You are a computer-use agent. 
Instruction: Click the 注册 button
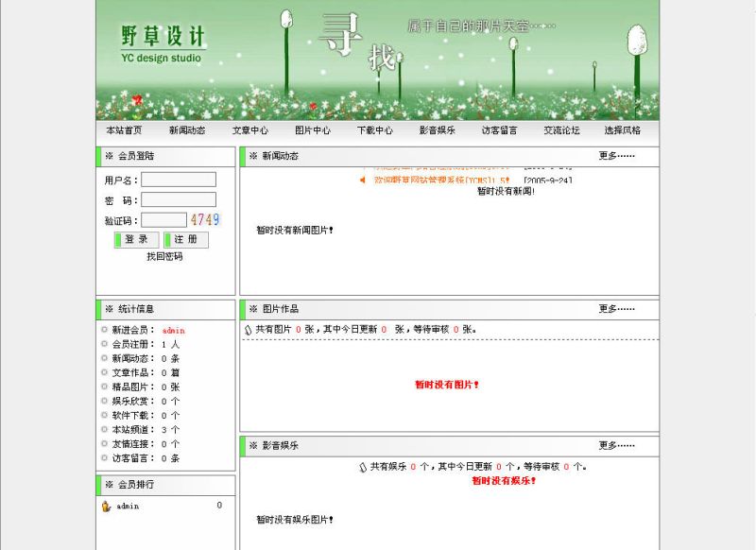coord(186,240)
